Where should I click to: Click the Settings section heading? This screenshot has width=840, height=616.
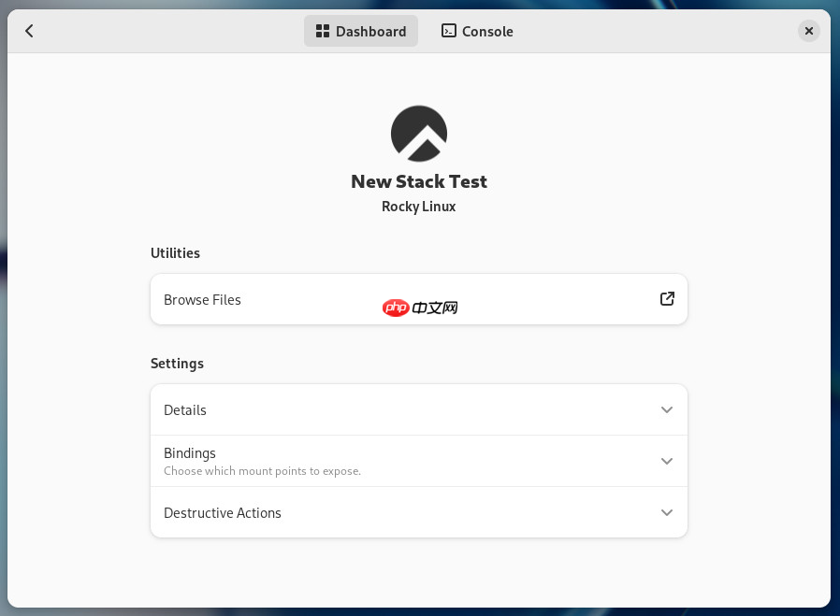[x=177, y=364]
